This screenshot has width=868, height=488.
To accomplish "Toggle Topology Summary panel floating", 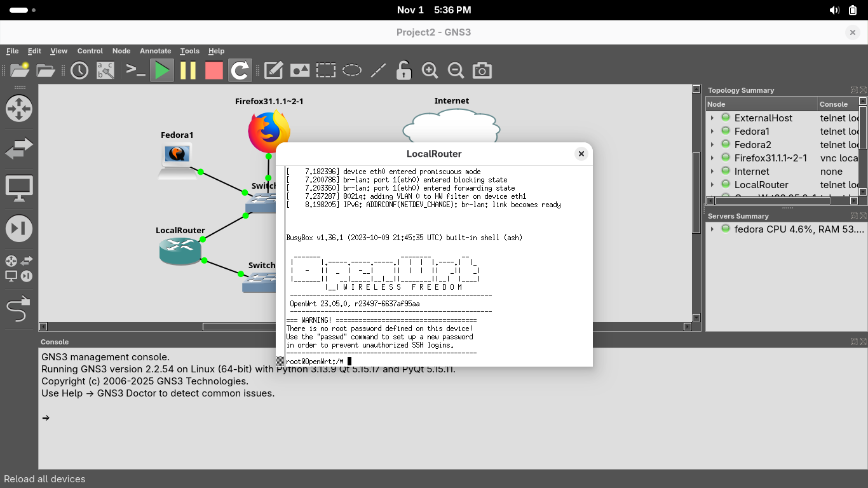I will click(855, 90).
